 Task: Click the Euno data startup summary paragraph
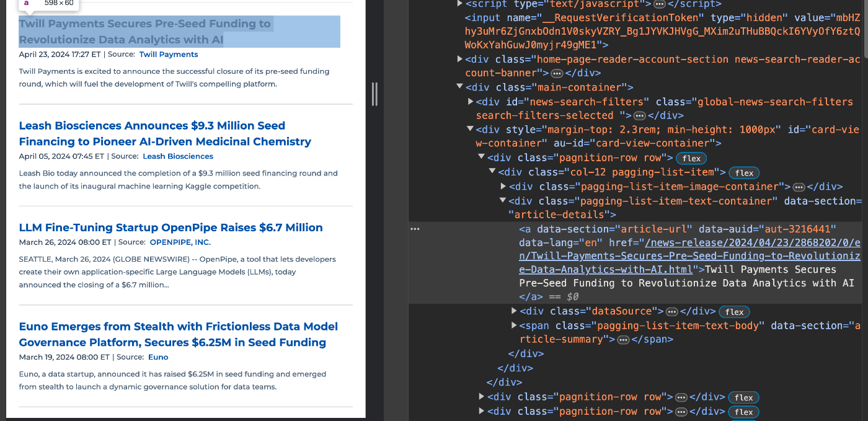172,381
